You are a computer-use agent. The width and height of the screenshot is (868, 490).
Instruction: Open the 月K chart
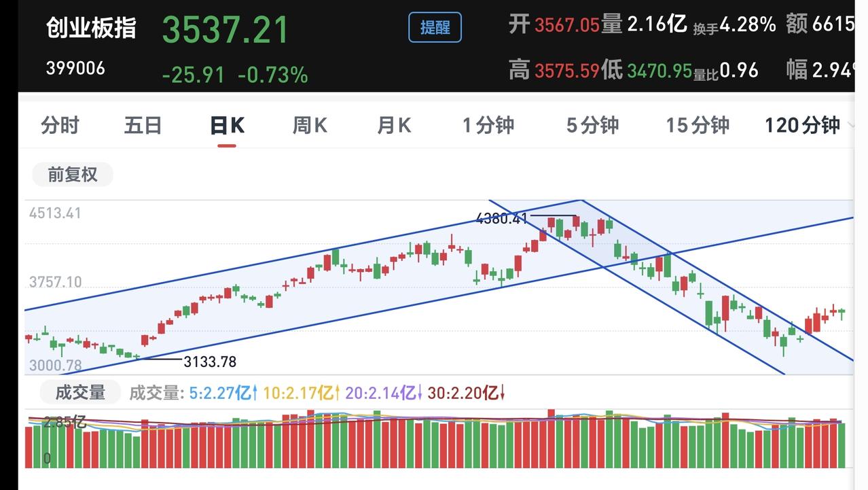[x=394, y=126]
